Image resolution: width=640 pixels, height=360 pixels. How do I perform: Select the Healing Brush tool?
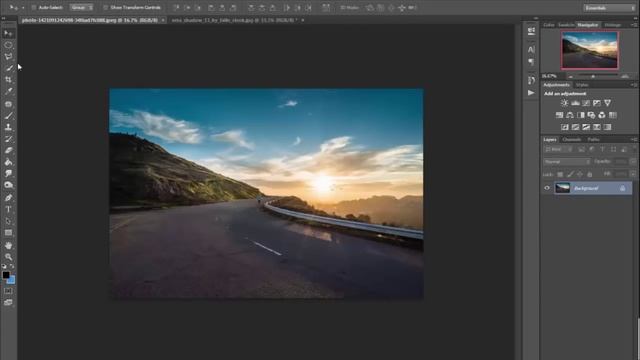[8, 104]
